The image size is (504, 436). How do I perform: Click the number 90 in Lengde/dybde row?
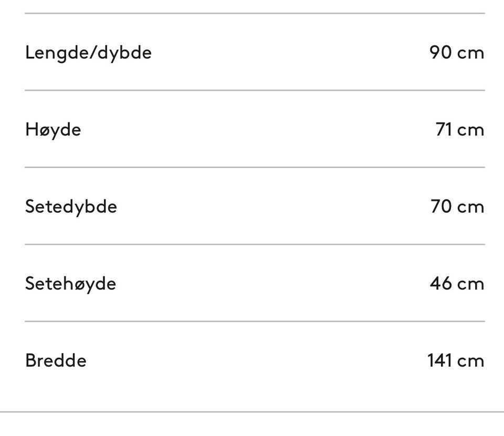click(x=440, y=53)
